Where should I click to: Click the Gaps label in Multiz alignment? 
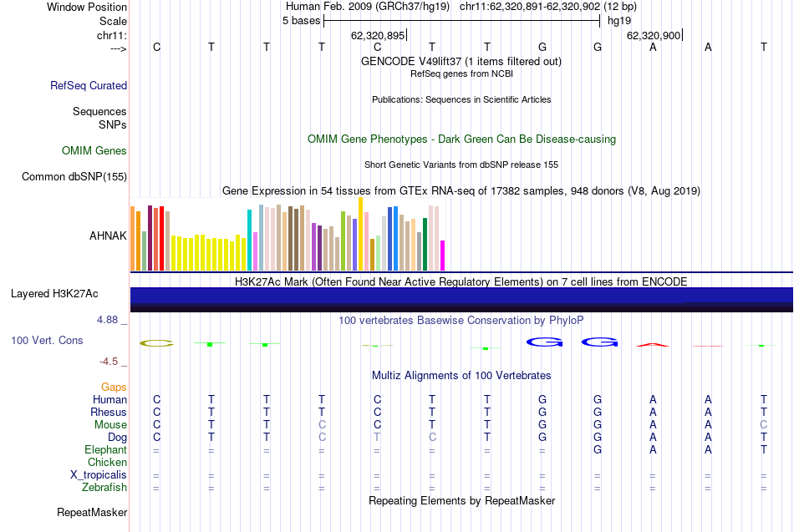(114, 388)
